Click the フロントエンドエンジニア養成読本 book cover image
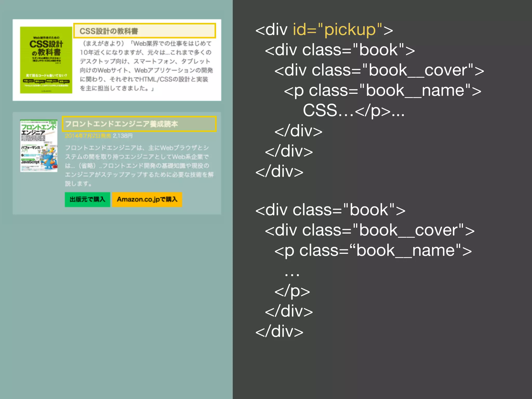 [39, 145]
